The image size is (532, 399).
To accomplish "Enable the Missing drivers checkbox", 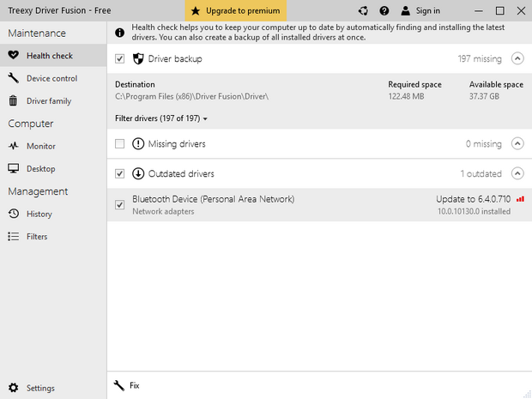I will pos(120,144).
